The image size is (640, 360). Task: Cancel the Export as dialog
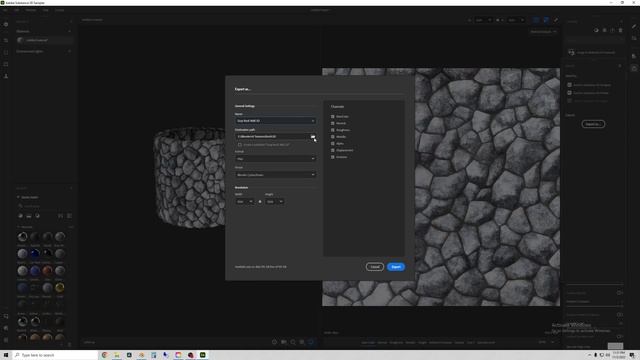[374, 267]
